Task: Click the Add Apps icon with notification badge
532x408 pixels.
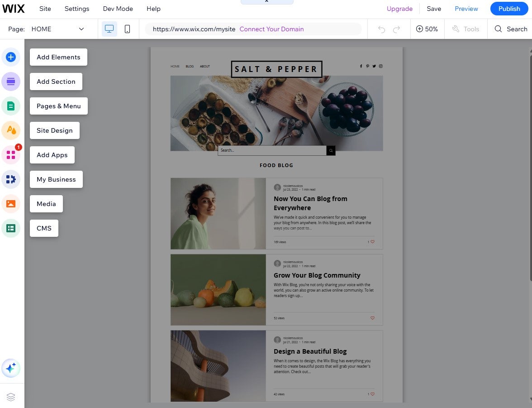Action: (11, 155)
